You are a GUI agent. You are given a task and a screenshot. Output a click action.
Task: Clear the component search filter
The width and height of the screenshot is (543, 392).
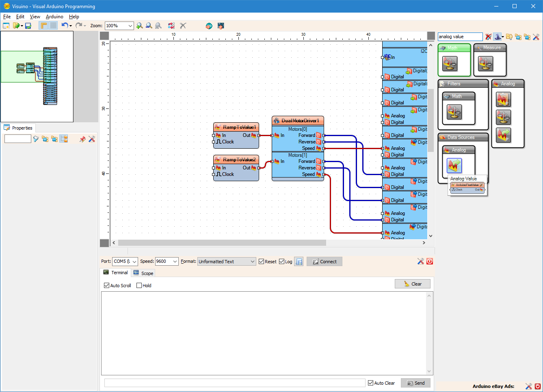[x=488, y=37]
